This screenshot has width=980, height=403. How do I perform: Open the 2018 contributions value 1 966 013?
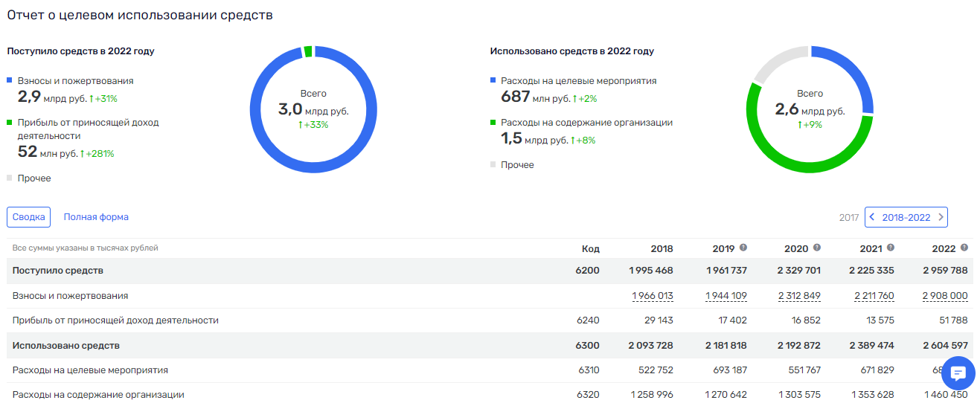652,296
